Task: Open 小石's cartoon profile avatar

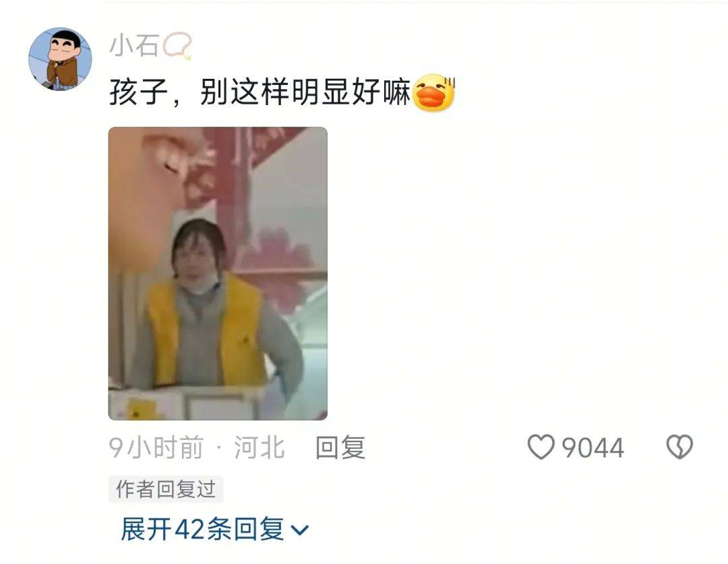Action: pyautogui.click(x=61, y=59)
